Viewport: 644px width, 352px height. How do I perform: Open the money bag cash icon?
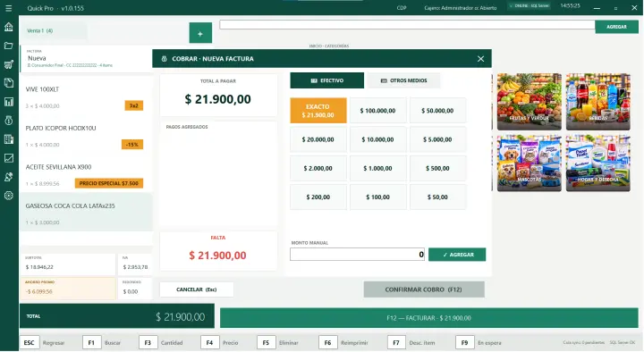click(x=9, y=121)
